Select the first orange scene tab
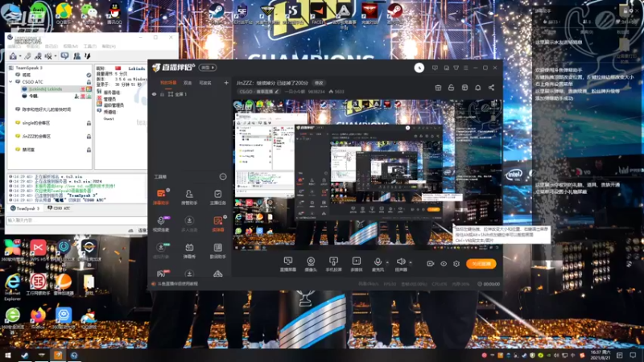Image resolution: width=644 pixels, height=362 pixels. [x=168, y=83]
